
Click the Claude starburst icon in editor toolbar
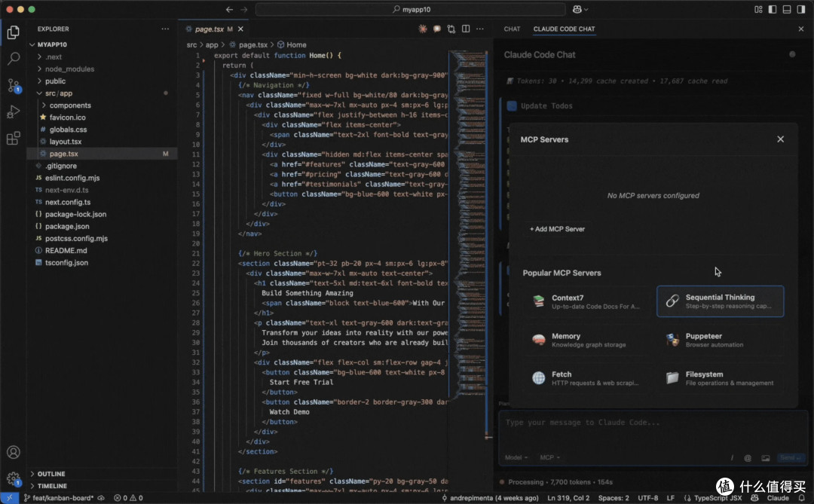[423, 29]
